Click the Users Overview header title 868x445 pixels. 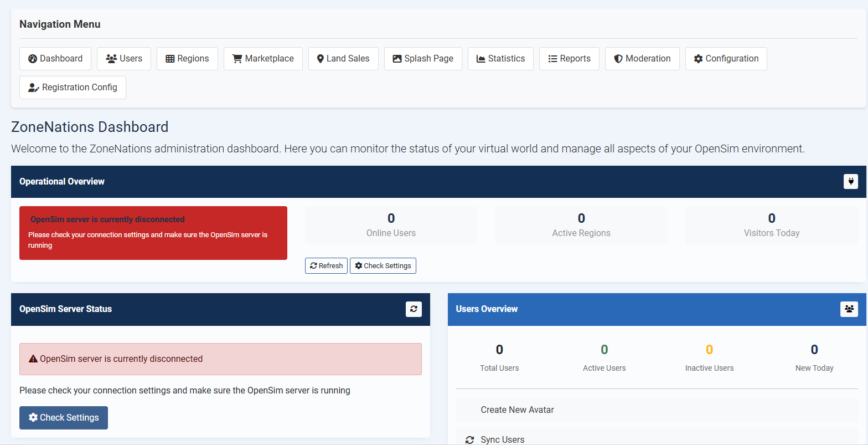click(x=487, y=309)
